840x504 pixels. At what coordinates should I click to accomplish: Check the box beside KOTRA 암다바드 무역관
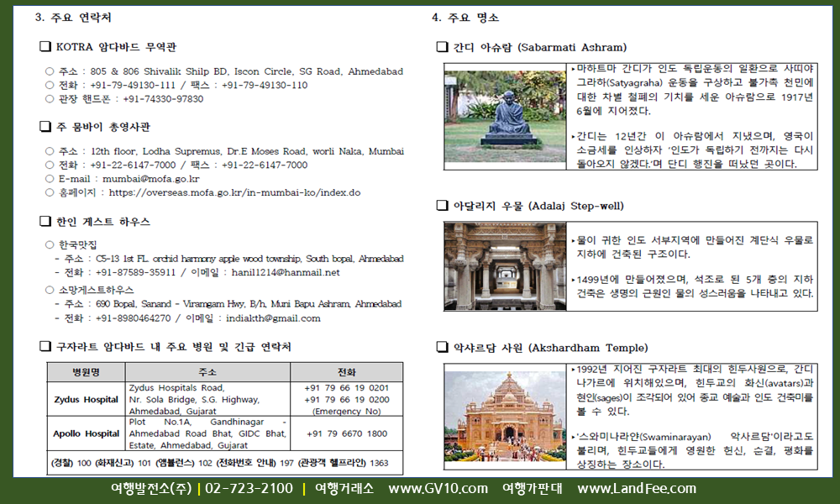[x=45, y=46]
